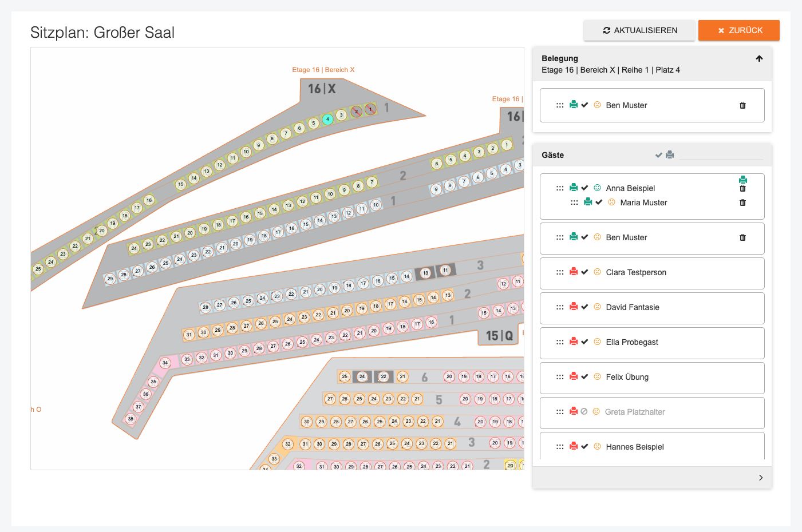Click the printer icon for Hannes Beispiel
Image resolution: width=802 pixels, height=532 pixels.
click(574, 446)
